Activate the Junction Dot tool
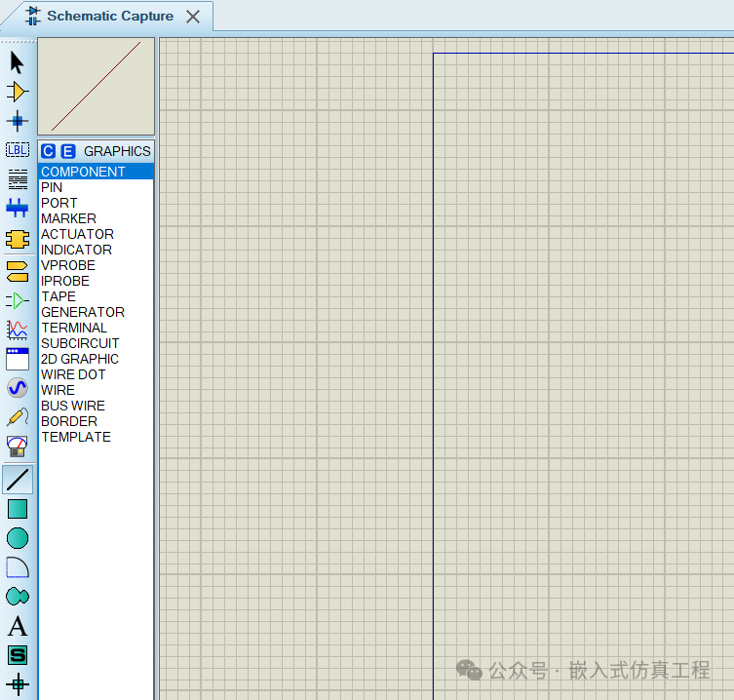This screenshot has width=734, height=700. coord(18,121)
